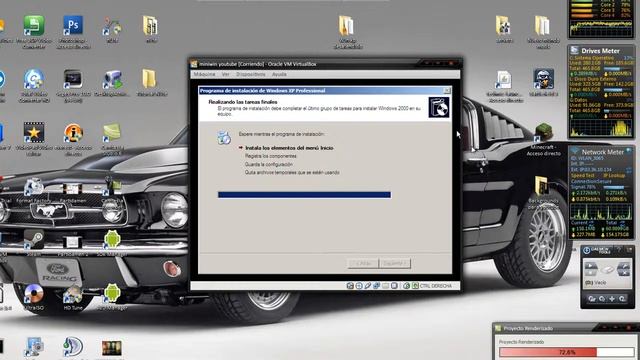Open the film strip star video editor shortcut
The width and height of the screenshot is (640, 360).
coord(34,133)
